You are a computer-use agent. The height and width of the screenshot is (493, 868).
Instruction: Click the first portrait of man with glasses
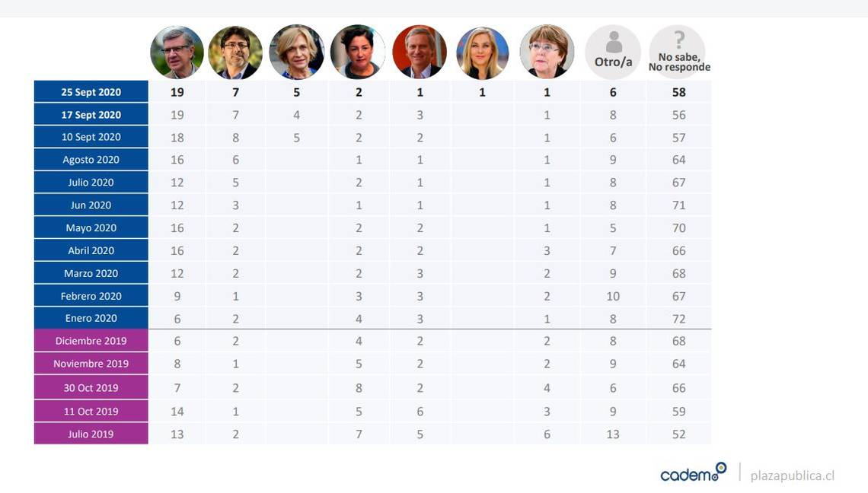point(177,52)
